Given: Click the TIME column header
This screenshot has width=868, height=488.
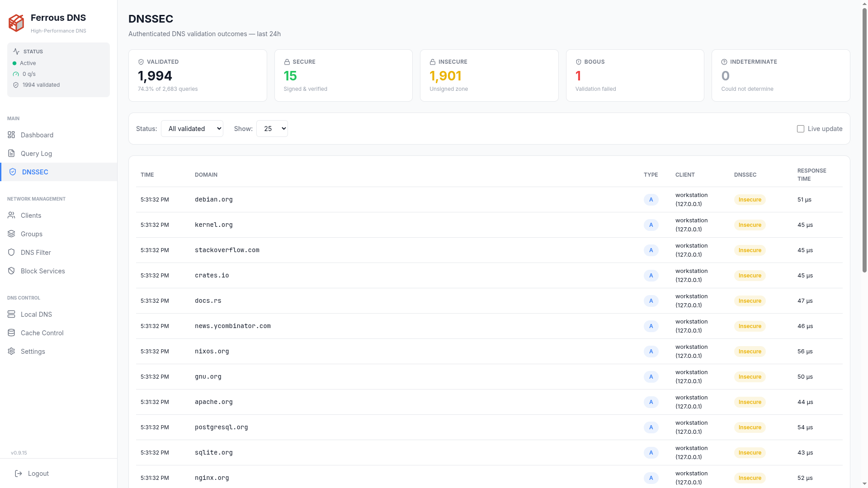Looking at the screenshot, I should (x=147, y=175).
